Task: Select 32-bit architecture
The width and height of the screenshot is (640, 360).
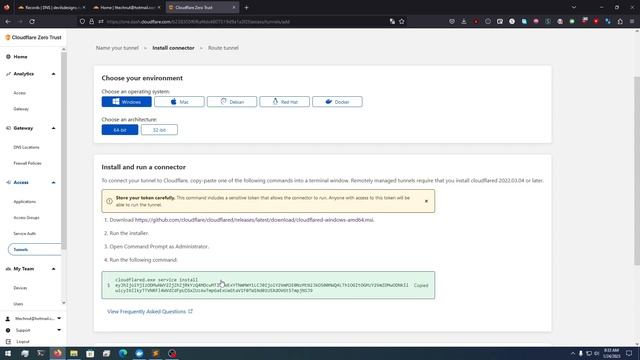Action: tap(159, 130)
